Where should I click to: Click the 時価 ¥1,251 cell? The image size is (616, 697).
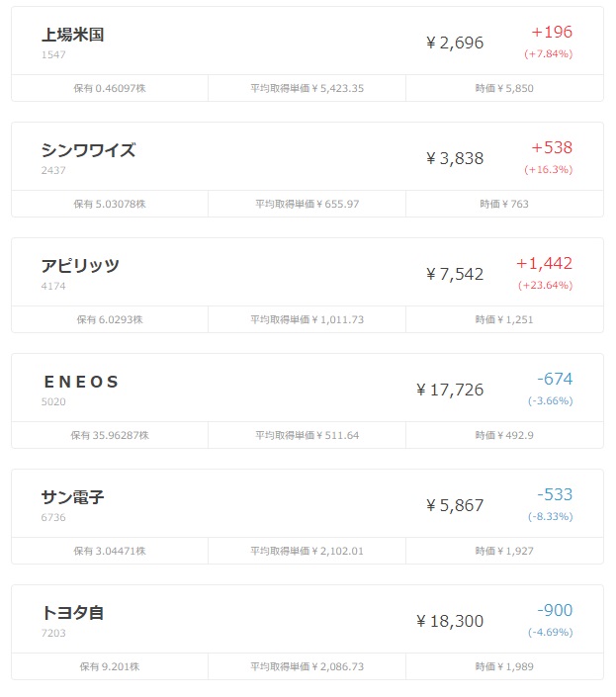point(504,319)
